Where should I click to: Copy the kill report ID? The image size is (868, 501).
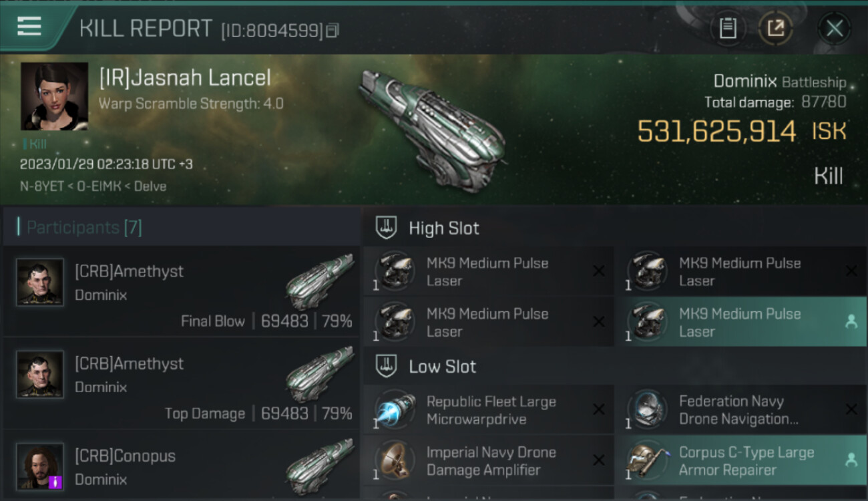point(333,30)
